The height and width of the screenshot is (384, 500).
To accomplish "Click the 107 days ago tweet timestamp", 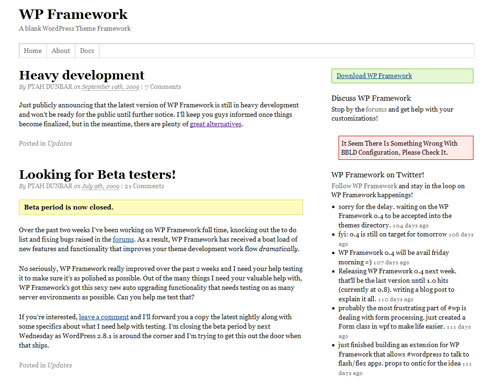I will click(391, 262).
